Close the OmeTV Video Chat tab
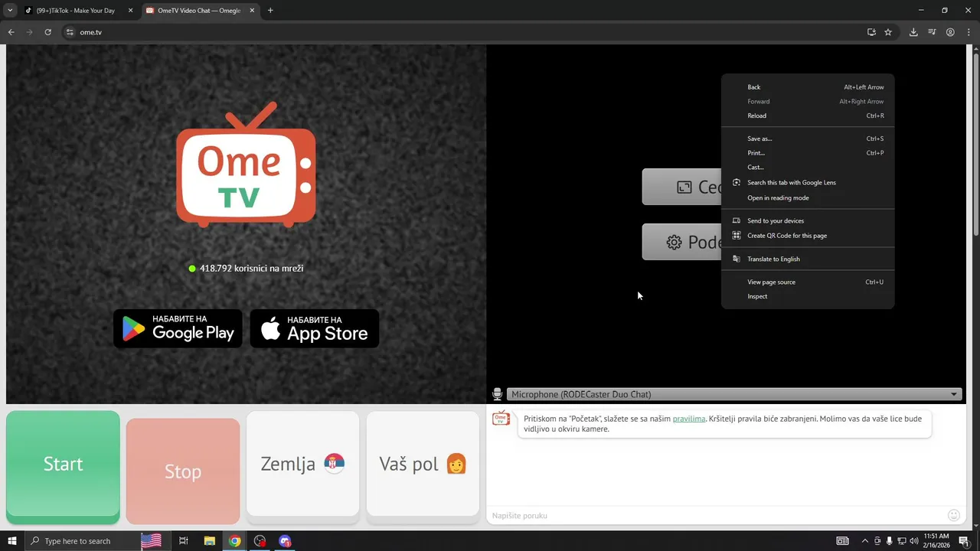Screen dimensions: 980x551 (253, 11)
